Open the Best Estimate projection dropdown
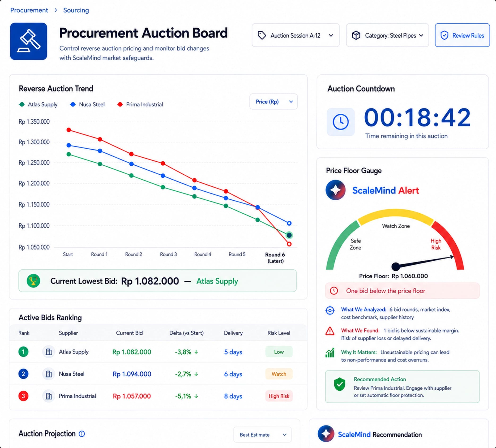This screenshot has width=496, height=448. 262,435
